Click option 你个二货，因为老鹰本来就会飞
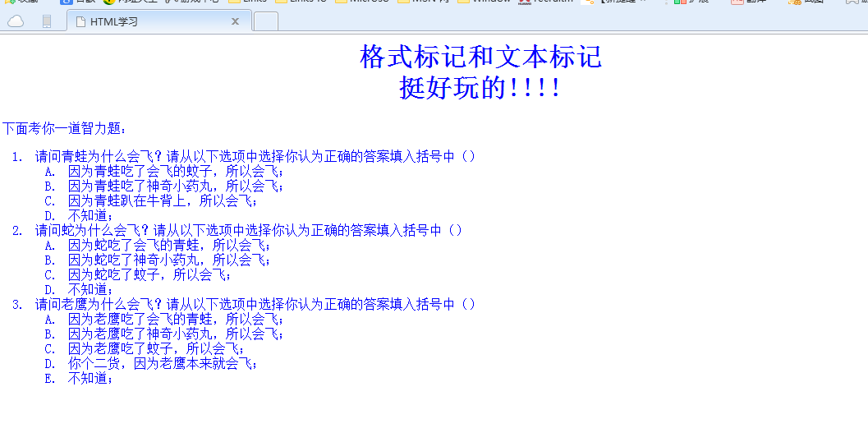 pyautogui.click(x=163, y=363)
